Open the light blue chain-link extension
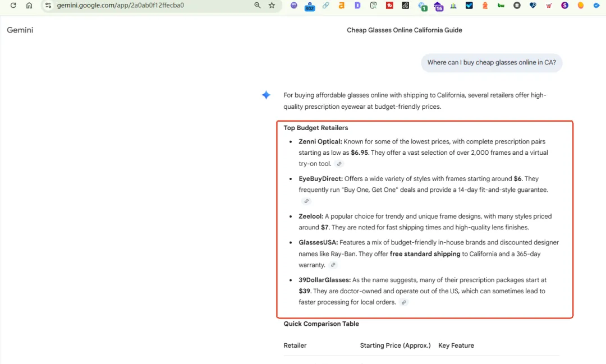 pos(326,6)
